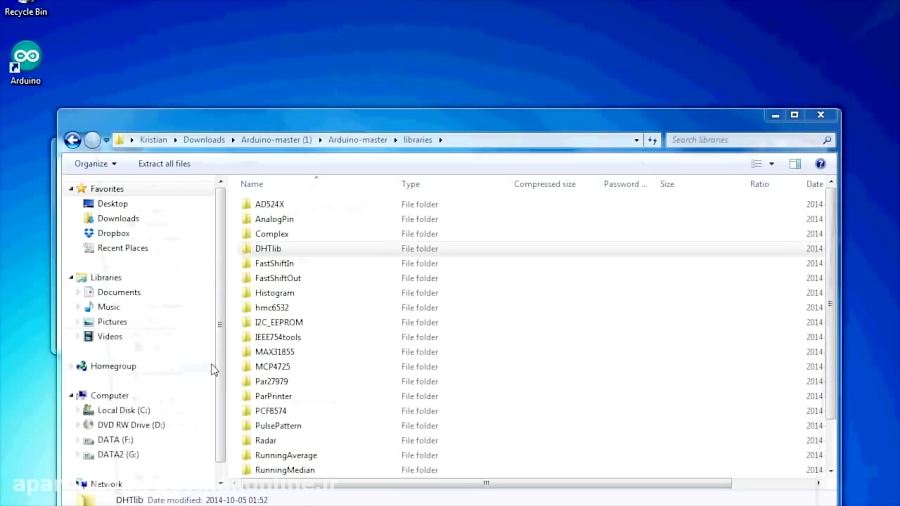900x506 pixels.
Task: Click the forward navigation arrow
Action: [92, 140]
